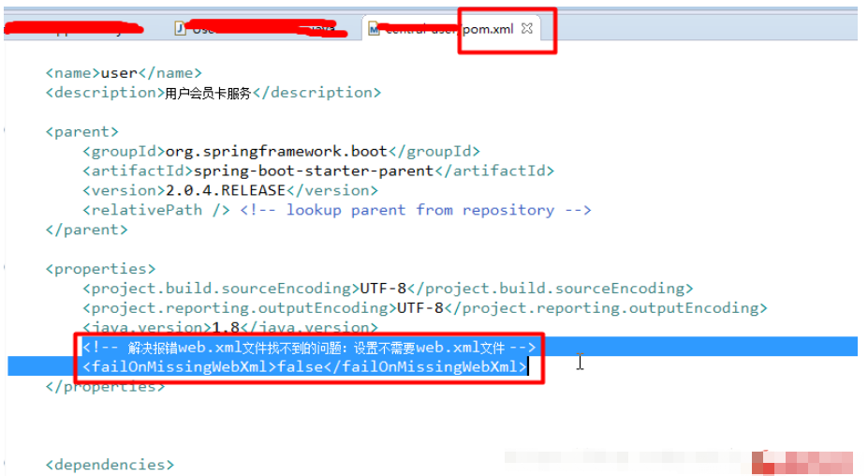Click the closing </parent> tag

point(86,230)
